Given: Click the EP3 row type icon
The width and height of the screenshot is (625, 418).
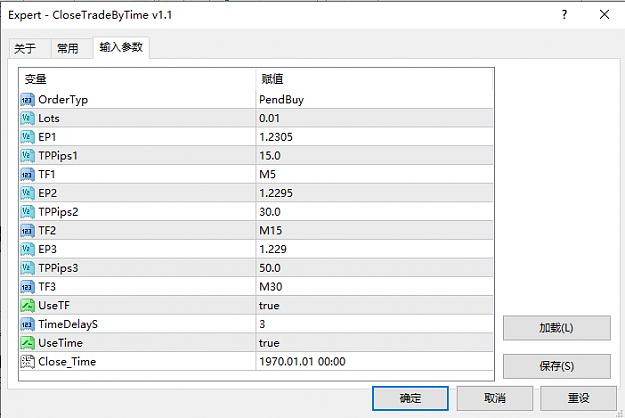Looking at the screenshot, I should click(x=28, y=249).
